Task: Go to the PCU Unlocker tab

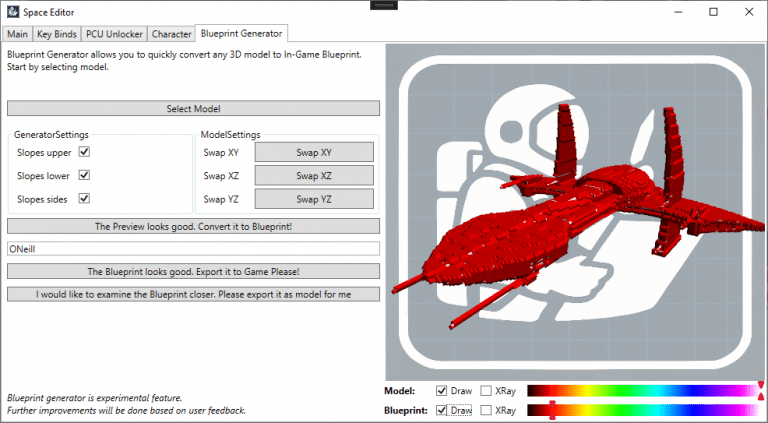Action: coord(114,34)
